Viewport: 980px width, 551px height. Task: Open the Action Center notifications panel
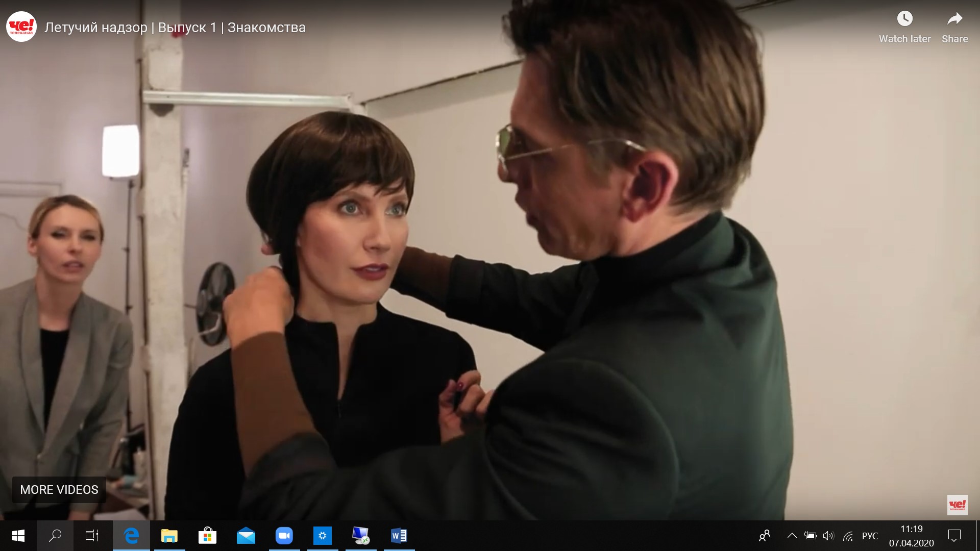954,536
